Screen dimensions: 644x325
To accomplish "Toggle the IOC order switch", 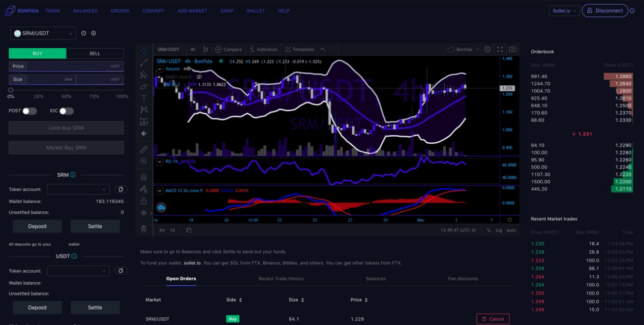I will (66, 111).
